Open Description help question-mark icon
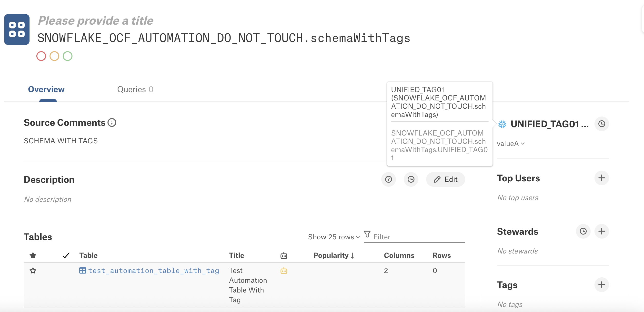This screenshot has width=644, height=312. (x=389, y=179)
